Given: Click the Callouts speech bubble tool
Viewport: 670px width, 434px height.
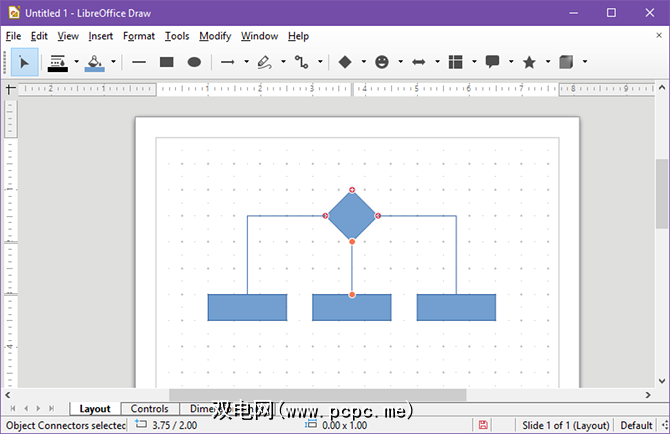Looking at the screenshot, I should click(492, 62).
